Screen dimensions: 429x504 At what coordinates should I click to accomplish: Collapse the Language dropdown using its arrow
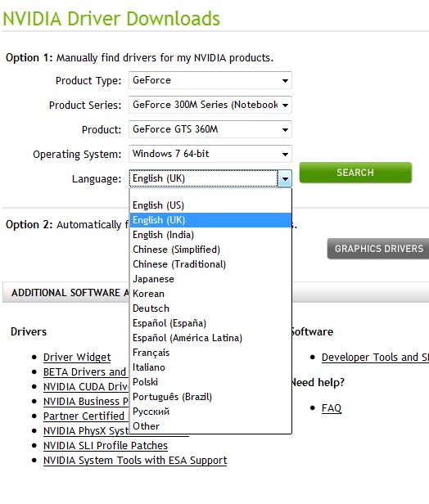(285, 178)
